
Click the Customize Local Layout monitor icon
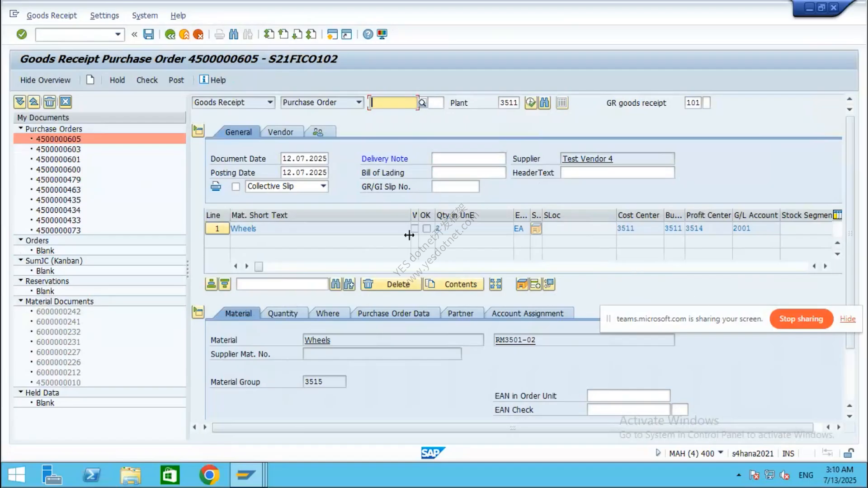tap(382, 34)
